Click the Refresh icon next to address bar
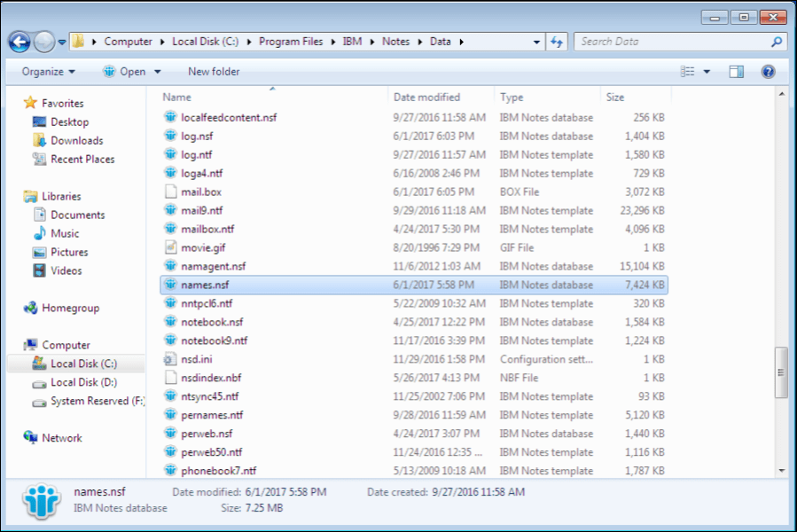The height and width of the screenshot is (532, 797). 556,41
